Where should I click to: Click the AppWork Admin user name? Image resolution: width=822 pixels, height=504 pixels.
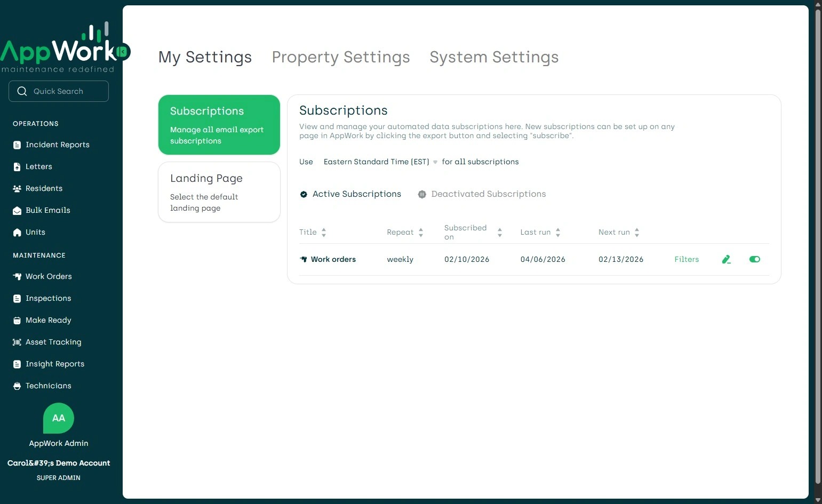59,443
